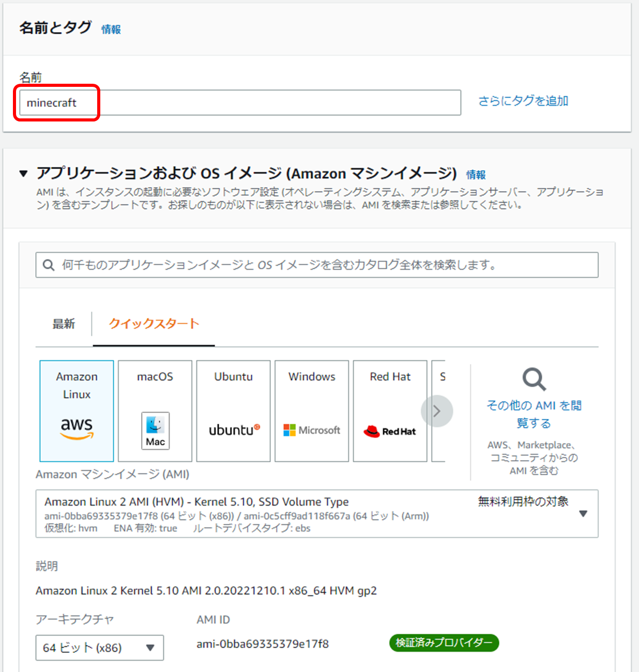The width and height of the screenshot is (639, 672).
Task: Click the 情報 link beside Amazon マシンイメージ heading
Action: 476,175
